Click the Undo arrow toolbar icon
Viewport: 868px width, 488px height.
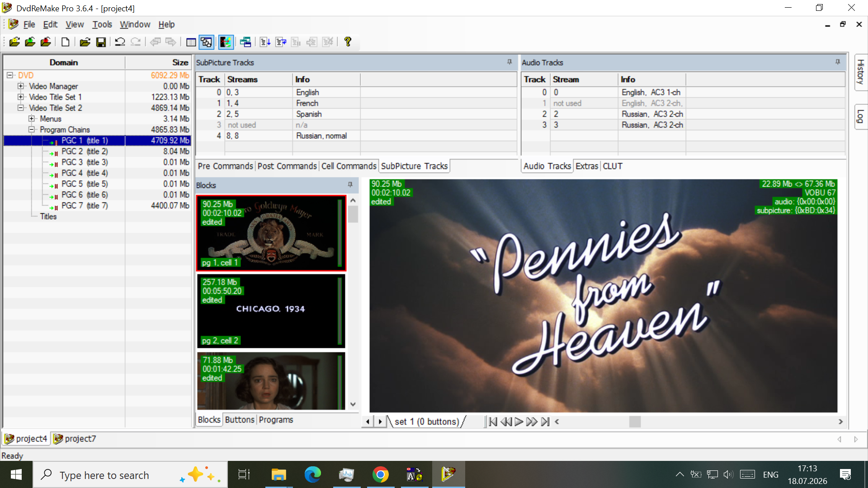click(120, 42)
